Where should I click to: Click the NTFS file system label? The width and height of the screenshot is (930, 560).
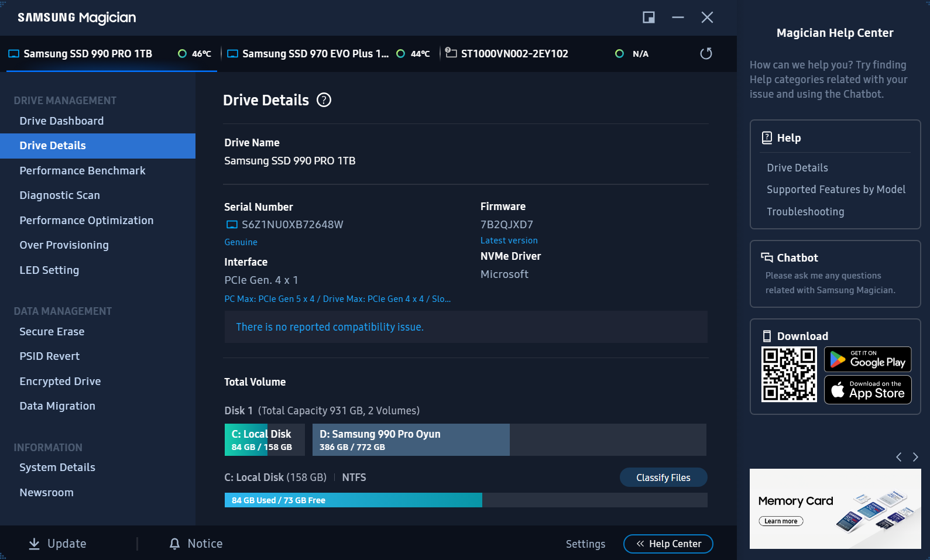(354, 477)
